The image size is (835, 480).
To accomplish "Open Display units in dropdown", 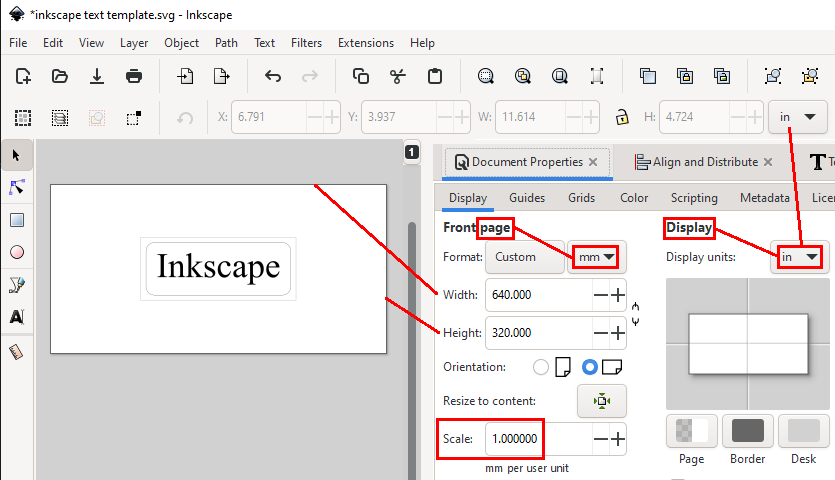I will click(x=799, y=257).
